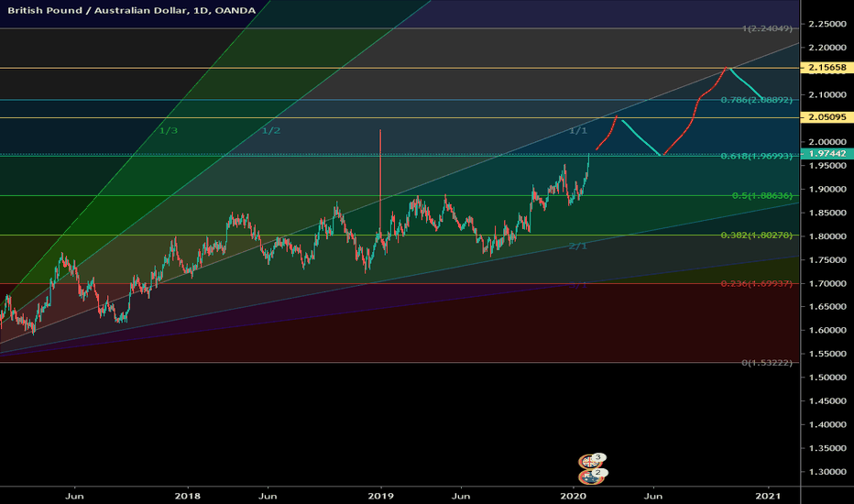Select the yellow 2.15658 price label
854x504 pixels.
pyautogui.click(x=827, y=68)
